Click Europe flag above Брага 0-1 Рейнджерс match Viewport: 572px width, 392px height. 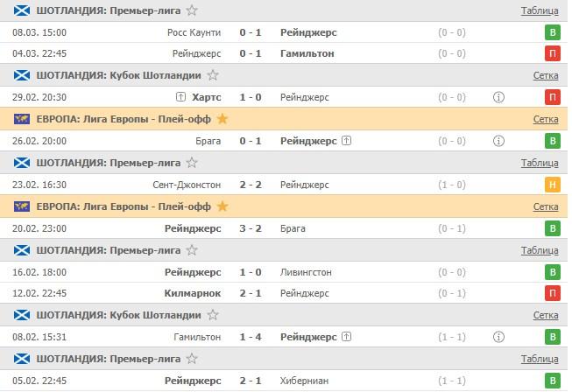coord(22,119)
